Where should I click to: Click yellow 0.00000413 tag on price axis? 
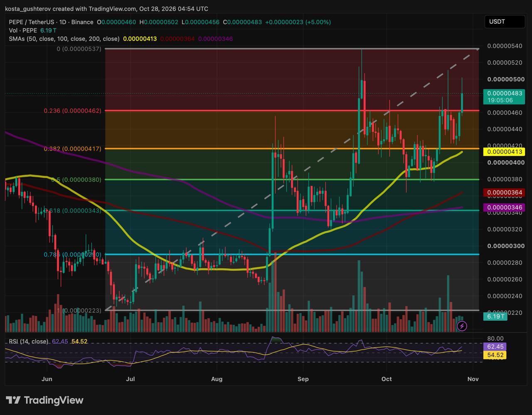[x=505, y=152]
